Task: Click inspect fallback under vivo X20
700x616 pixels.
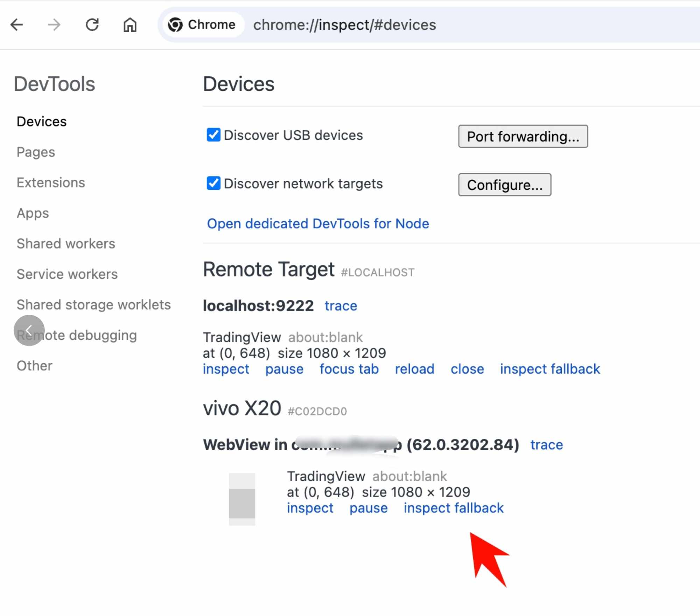Action: [x=454, y=508]
